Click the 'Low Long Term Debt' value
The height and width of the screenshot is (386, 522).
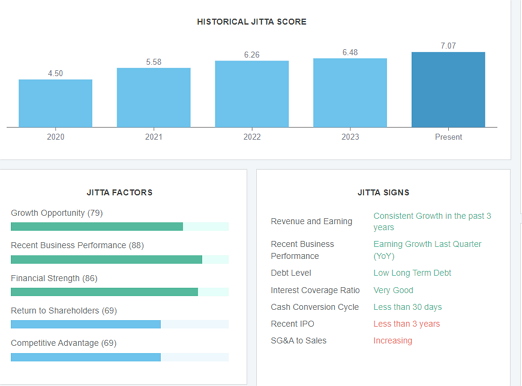coord(412,273)
